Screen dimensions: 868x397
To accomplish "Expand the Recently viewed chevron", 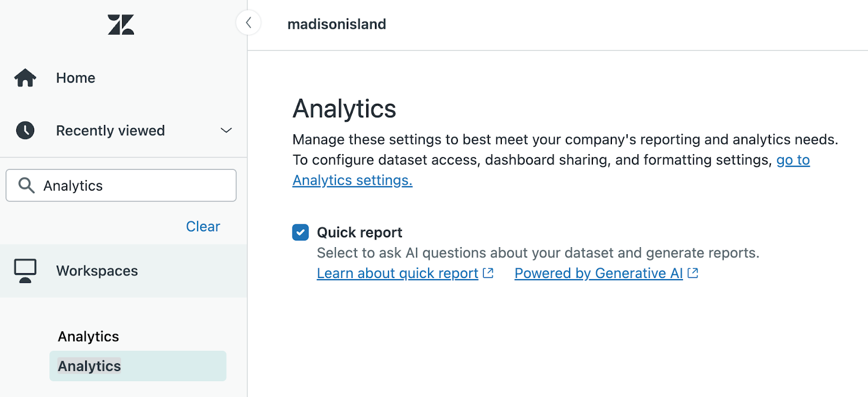I will [x=226, y=130].
